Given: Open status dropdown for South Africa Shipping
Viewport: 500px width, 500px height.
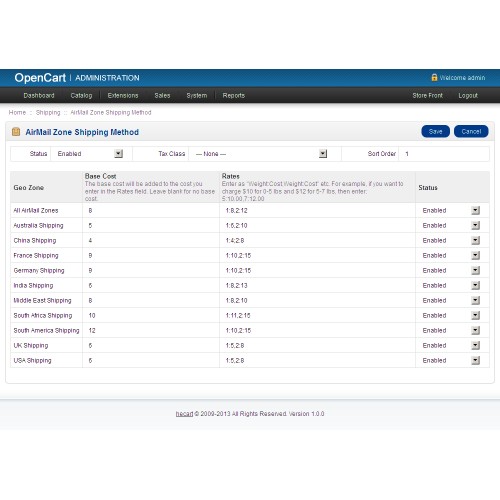Looking at the screenshot, I should [451, 315].
